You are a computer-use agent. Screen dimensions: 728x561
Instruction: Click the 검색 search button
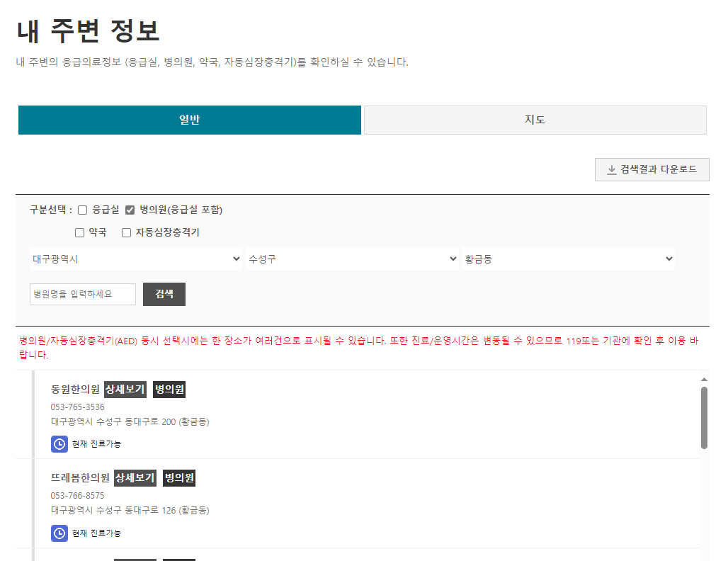point(164,294)
